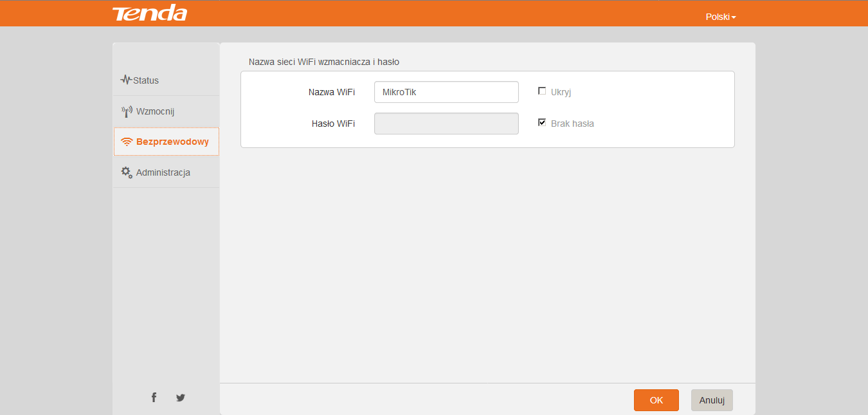Click the Brak hasła label text
This screenshot has width=868, height=415.
pos(572,124)
